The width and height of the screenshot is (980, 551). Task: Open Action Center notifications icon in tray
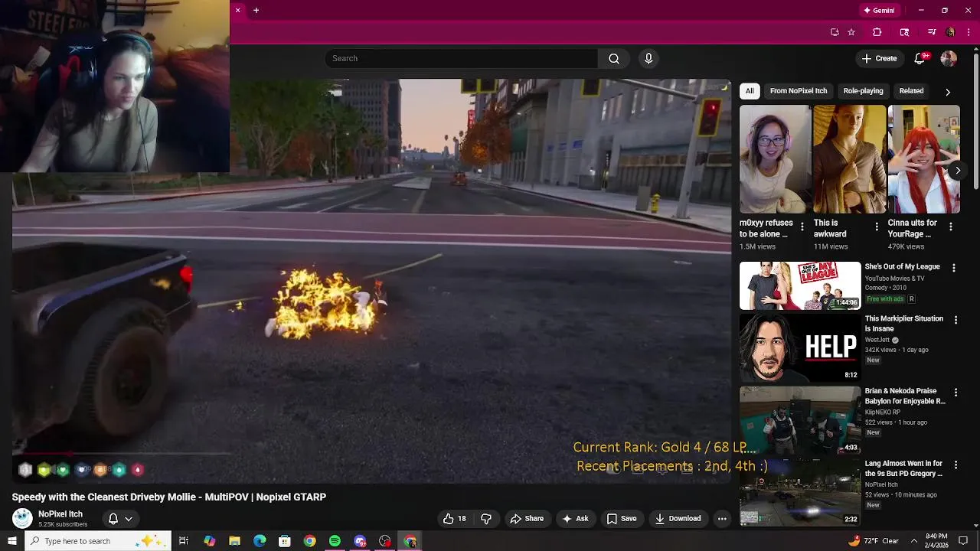pyautogui.click(x=963, y=541)
